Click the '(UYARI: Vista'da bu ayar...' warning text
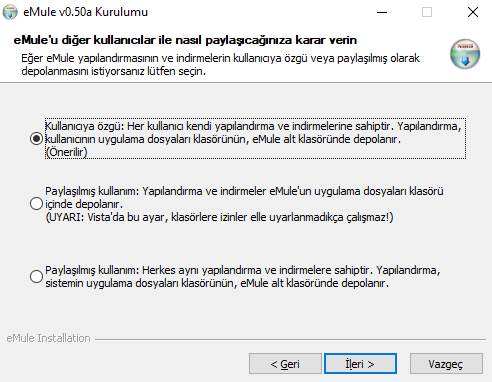Screen dimensions: 492x382 219,217
